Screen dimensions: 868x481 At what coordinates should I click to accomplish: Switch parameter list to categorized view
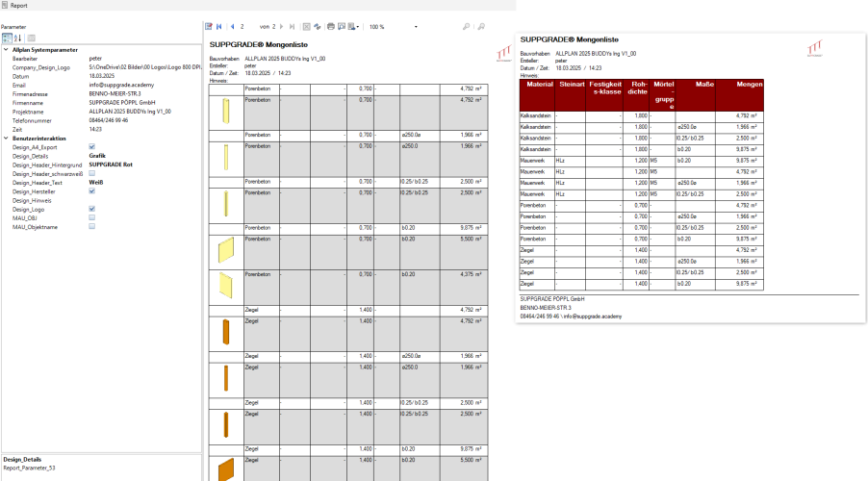point(6,38)
